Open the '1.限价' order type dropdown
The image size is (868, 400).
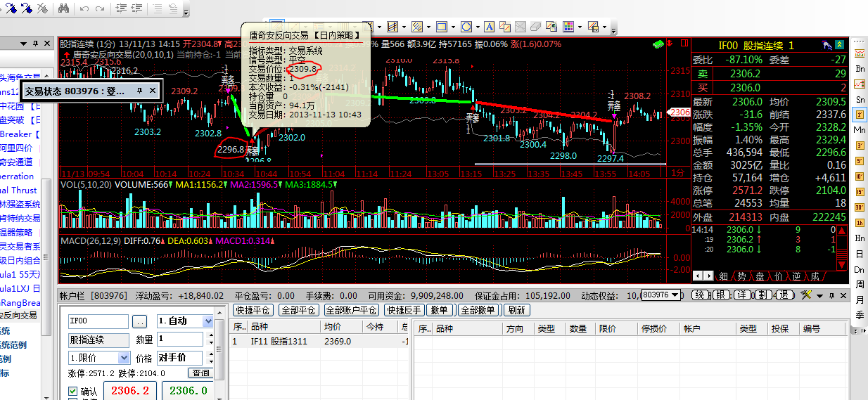click(124, 358)
